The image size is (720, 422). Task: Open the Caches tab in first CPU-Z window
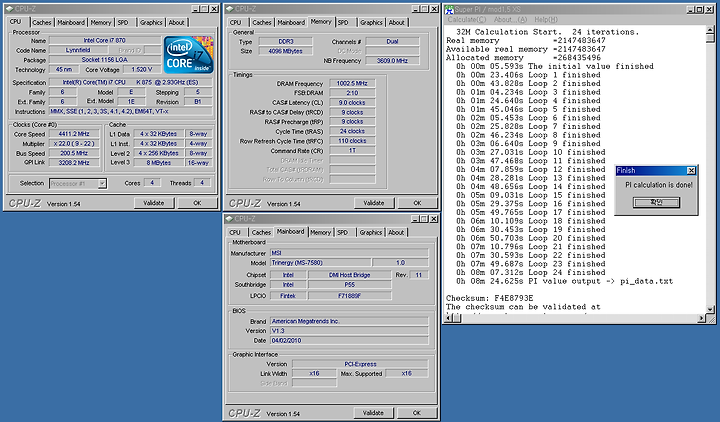[x=42, y=22]
